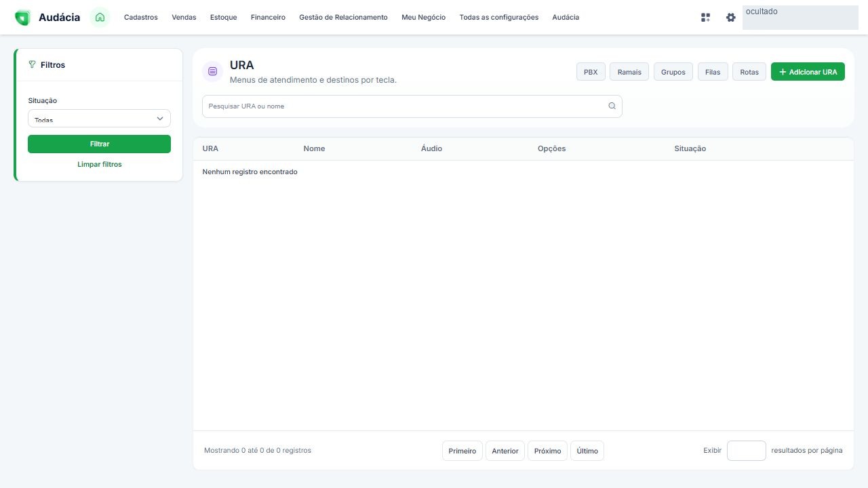Open the Cadastros menu
The width and height of the screenshot is (868, 488).
point(140,18)
